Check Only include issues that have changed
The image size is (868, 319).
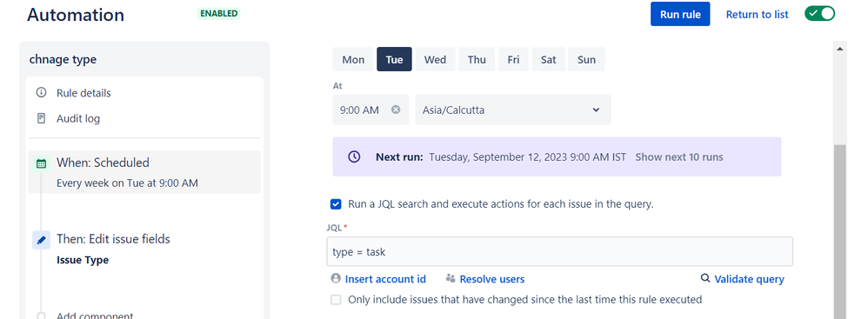click(336, 300)
